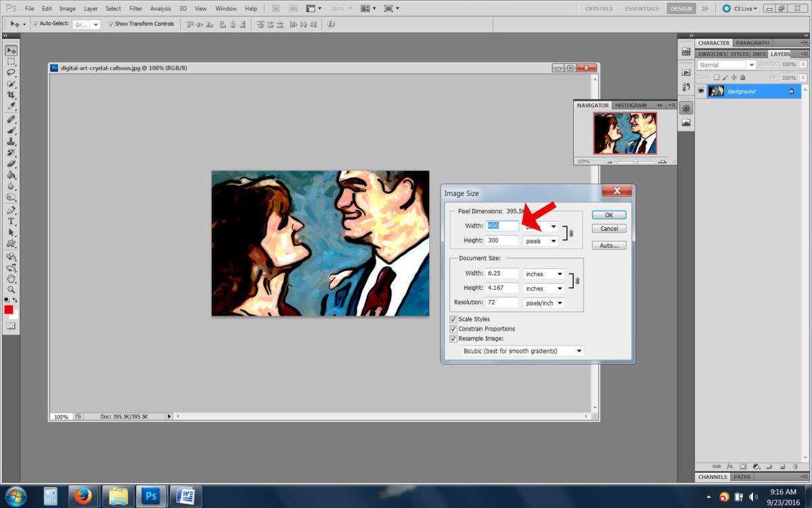Image resolution: width=812 pixels, height=508 pixels.
Task: Create new adjustment layer icon
Action: 757,467
